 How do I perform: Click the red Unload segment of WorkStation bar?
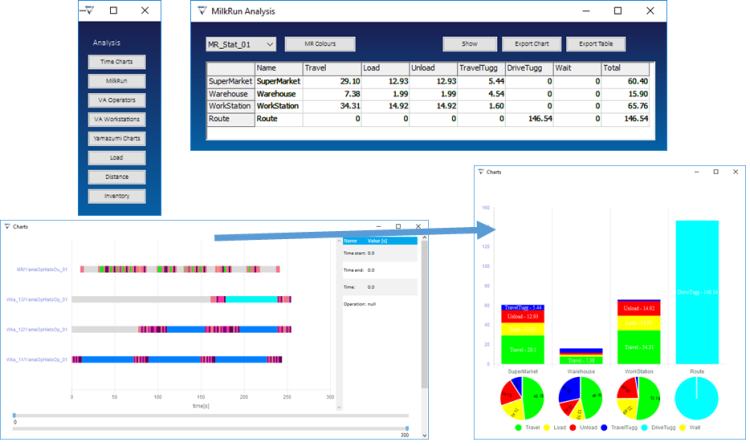[639, 309]
